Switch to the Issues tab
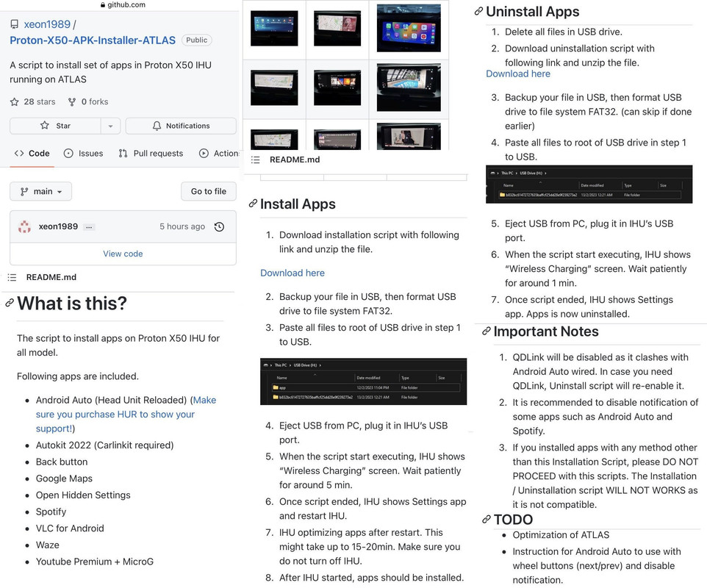The image size is (707, 588). (x=84, y=154)
